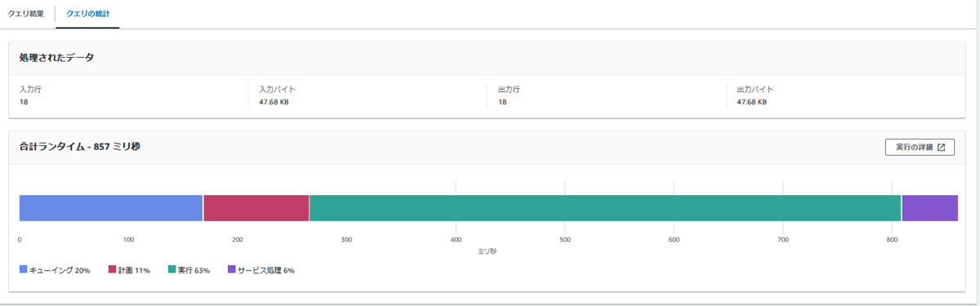Click the red 計画 legend swatch
Screen dimensions: 980x306
click(x=113, y=269)
